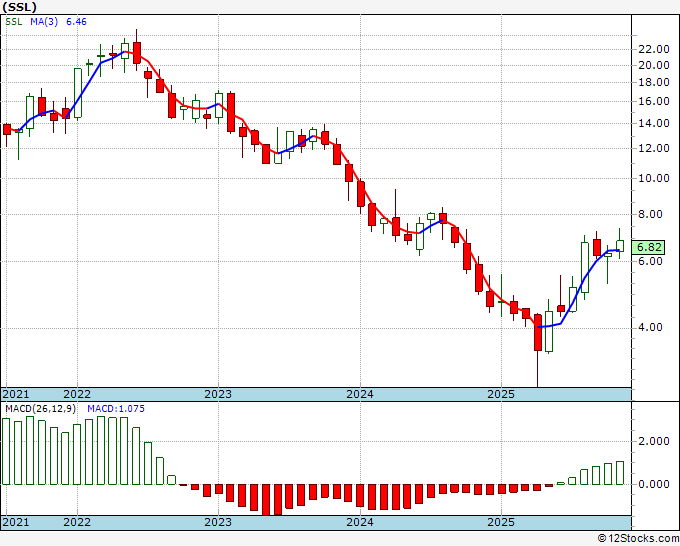Click the MACD(26,12,9) indicator label
680x546 pixels.
40,409
